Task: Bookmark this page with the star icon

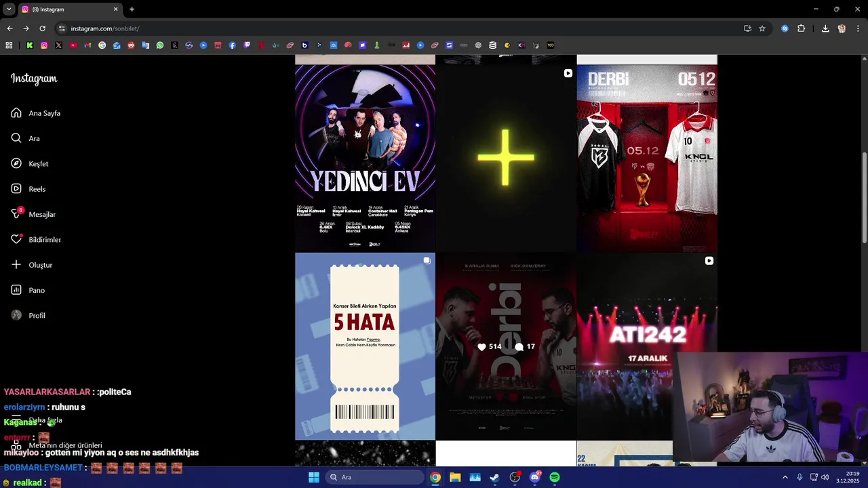Action: (762, 28)
